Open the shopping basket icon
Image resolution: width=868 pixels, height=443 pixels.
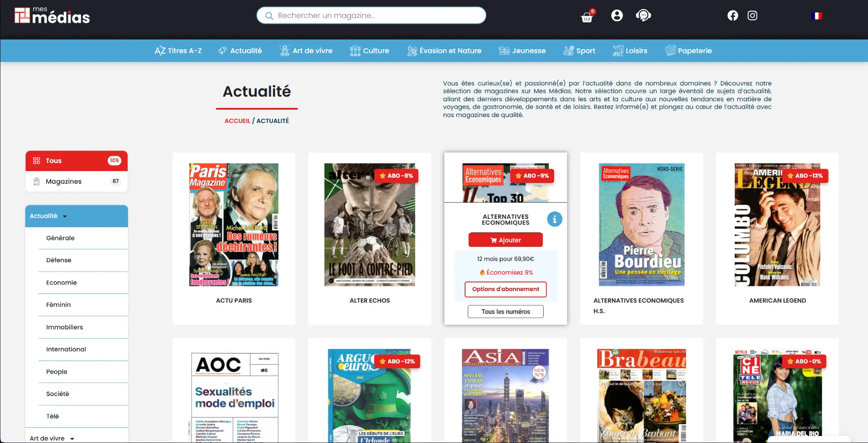pyautogui.click(x=587, y=17)
